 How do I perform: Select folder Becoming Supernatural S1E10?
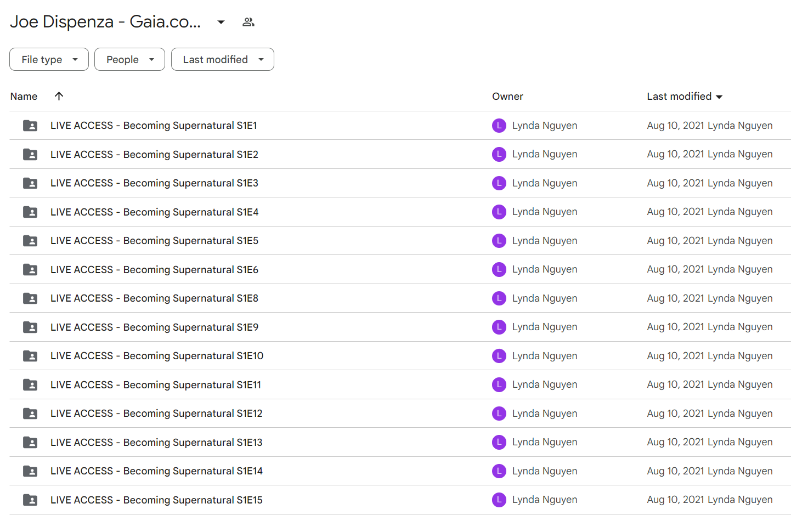pos(157,356)
